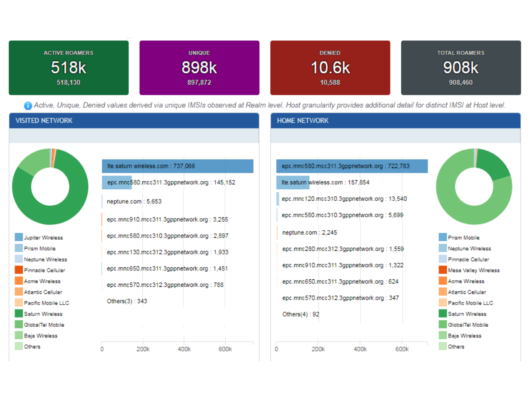Toggle GlobalTel Mobile legend swatch in Home Network

coord(443,325)
